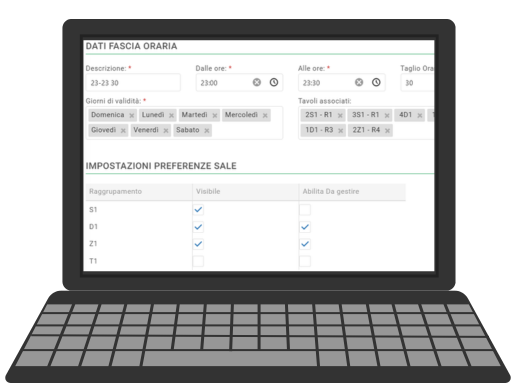Screen dimensions: 516x383
Task: Uncheck Visibile for group D1
Action: [198, 227]
